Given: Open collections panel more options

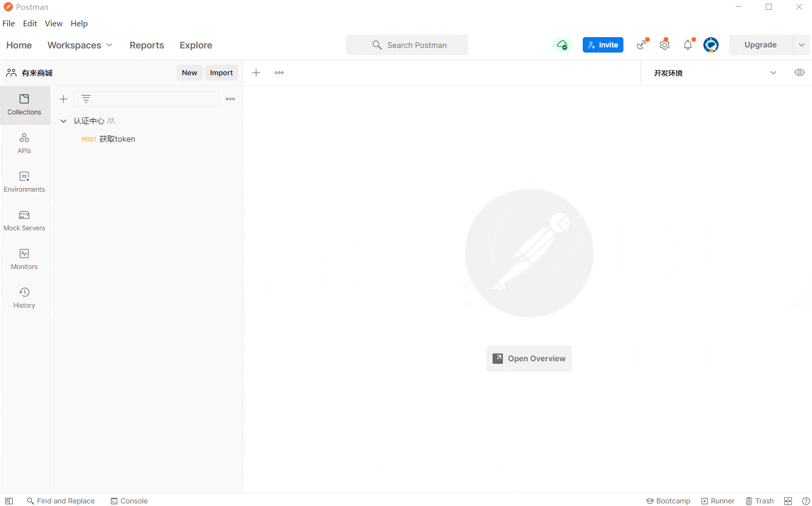Looking at the screenshot, I should point(230,99).
